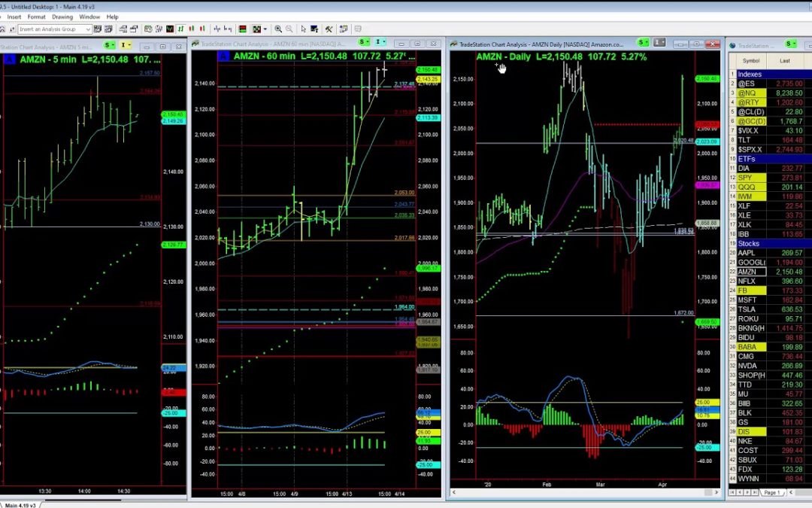Click the toolbar icon after the two analysis technique icons
This screenshot has height=508, width=812.
tap(123, 29)
